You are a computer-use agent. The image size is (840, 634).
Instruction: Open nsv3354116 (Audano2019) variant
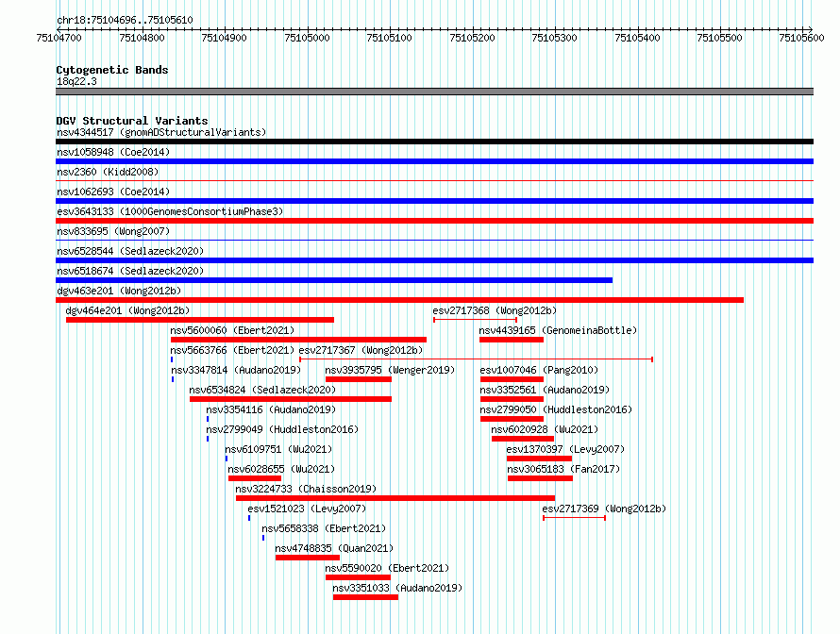(x=271, y=409)
